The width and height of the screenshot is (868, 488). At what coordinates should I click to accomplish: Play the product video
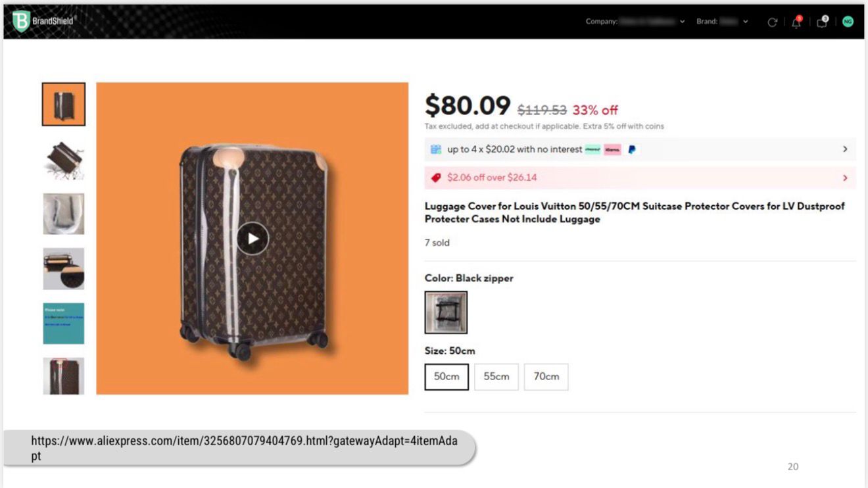253,238
